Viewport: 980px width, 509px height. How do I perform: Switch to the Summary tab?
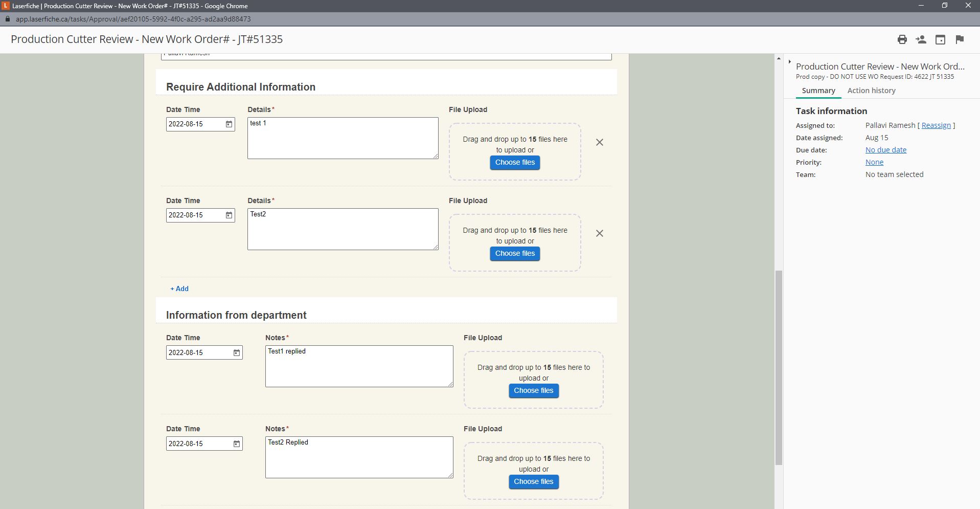point(818,91)
